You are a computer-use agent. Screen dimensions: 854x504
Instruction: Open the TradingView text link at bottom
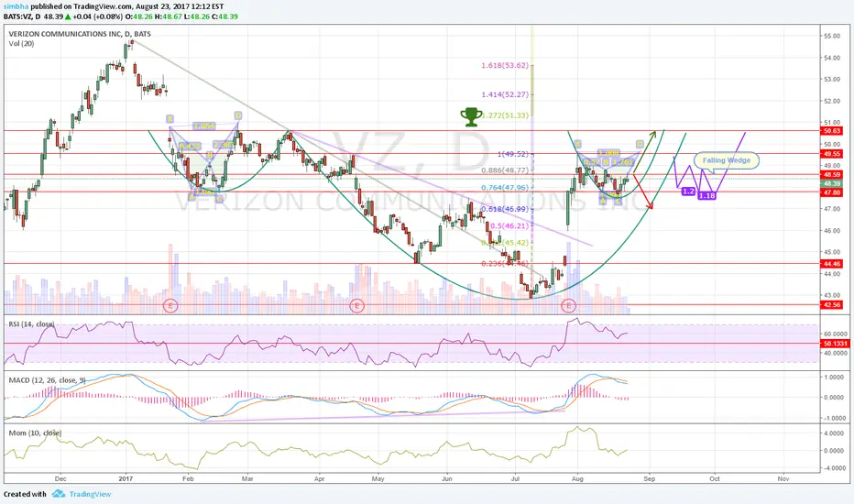(90, 494)
